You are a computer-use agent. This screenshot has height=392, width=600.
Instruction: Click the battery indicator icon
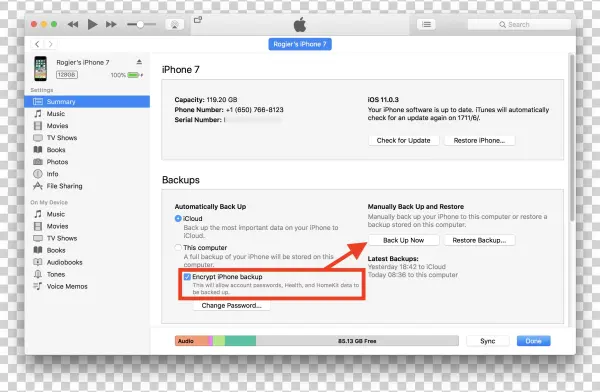tap(134, 75)
